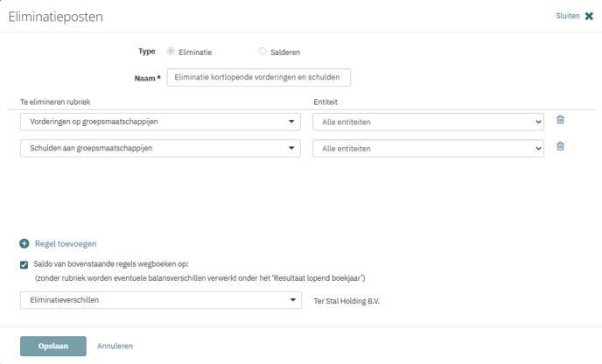Click the Regel toevoegen link text

[66, 244]
